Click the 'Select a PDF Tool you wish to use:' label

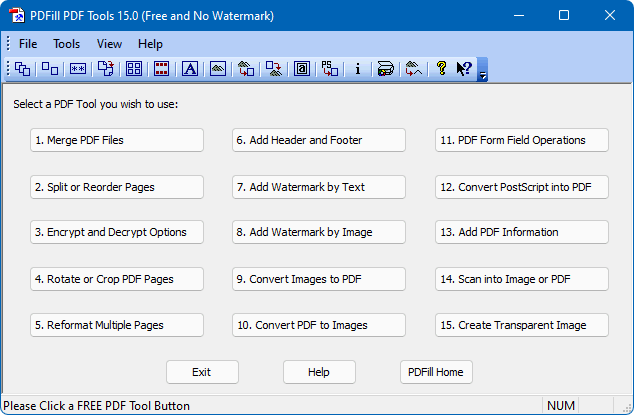pyautogui.click(x=95, y=104)
